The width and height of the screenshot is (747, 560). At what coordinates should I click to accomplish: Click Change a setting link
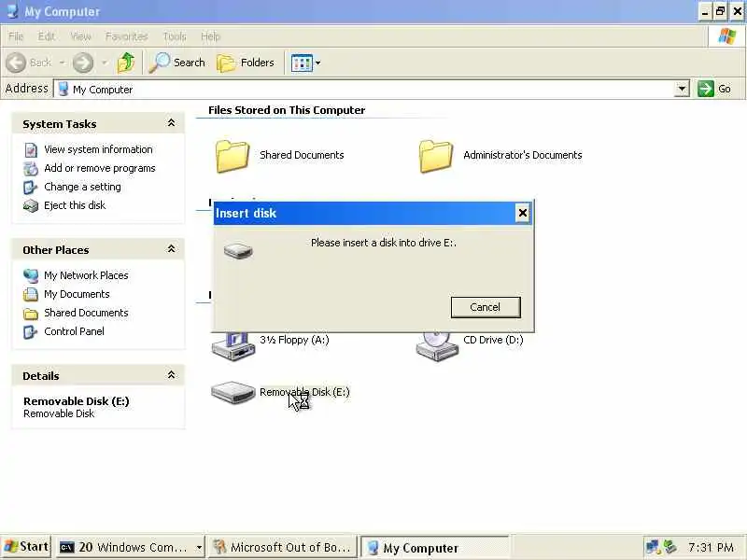pos(82,187)
